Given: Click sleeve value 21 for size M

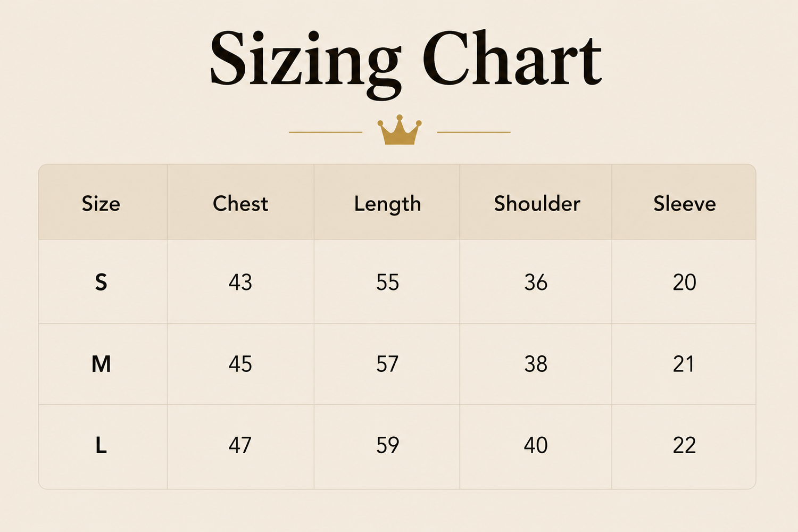Looking at the screenshot, I should (x=684, y=364).
